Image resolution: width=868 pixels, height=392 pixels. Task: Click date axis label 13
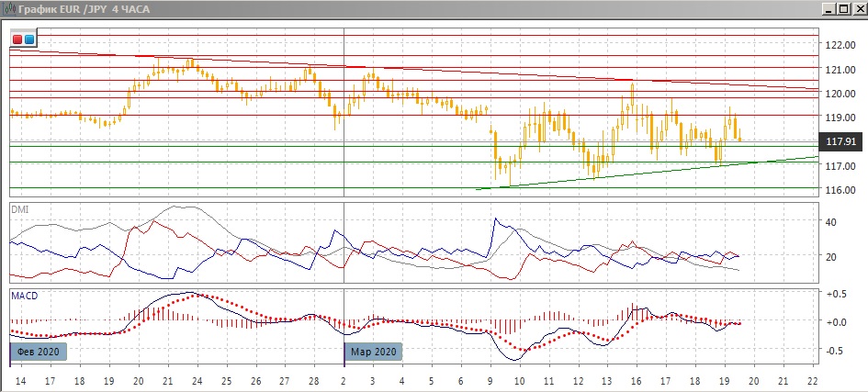pyautogui.click(x=607, y=381)
